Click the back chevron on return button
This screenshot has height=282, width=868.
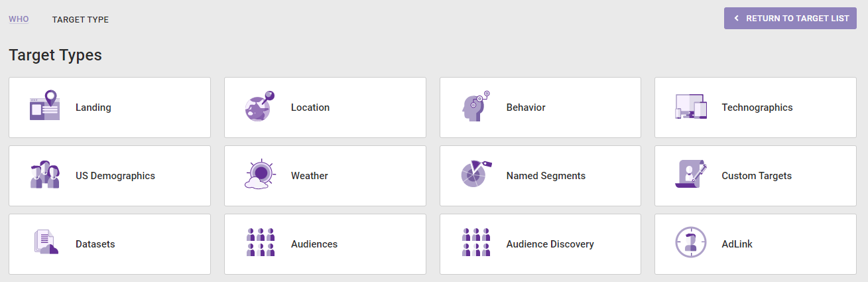[737, 19]
